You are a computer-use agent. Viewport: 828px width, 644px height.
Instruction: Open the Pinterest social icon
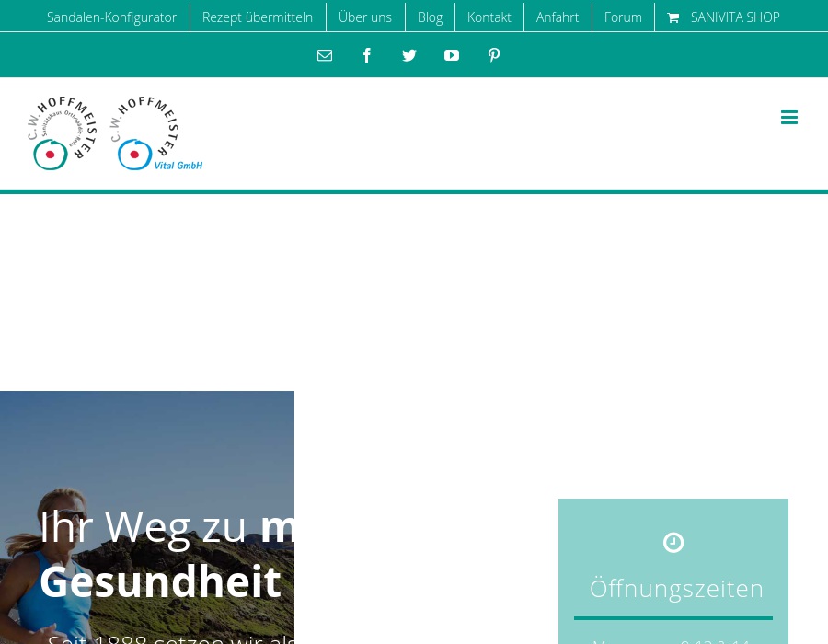point(494,55)
